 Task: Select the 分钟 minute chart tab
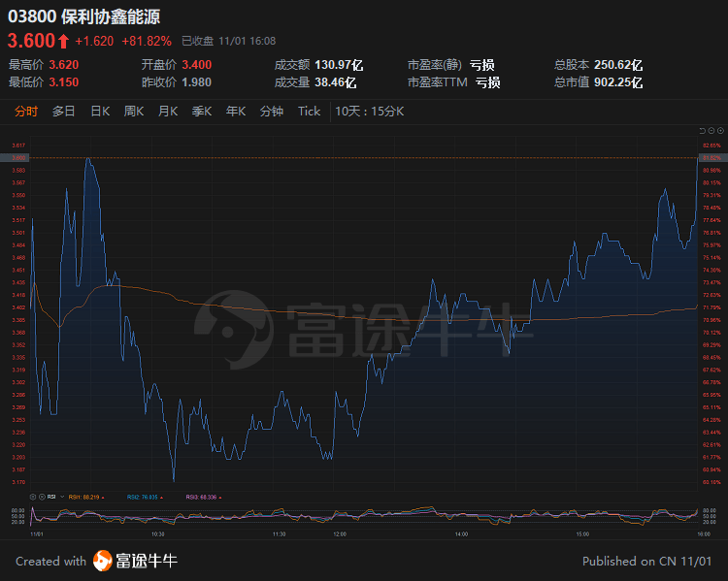[272, 112]
